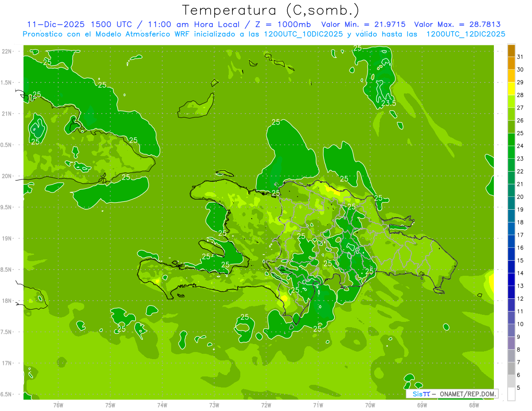The image size is (532, 411).
Task: Click the dark blue colorbar segment between 13 and 14
Action: tap(511, 279)
